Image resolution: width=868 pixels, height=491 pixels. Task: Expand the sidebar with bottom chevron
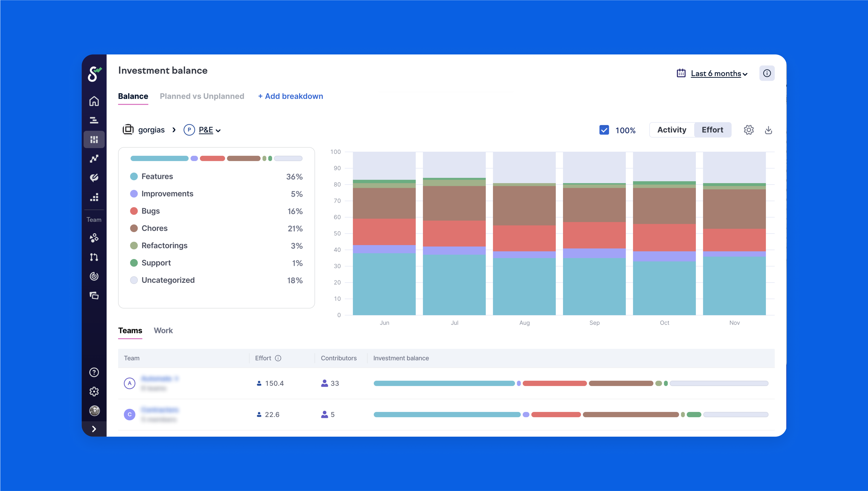click(94, 429)
